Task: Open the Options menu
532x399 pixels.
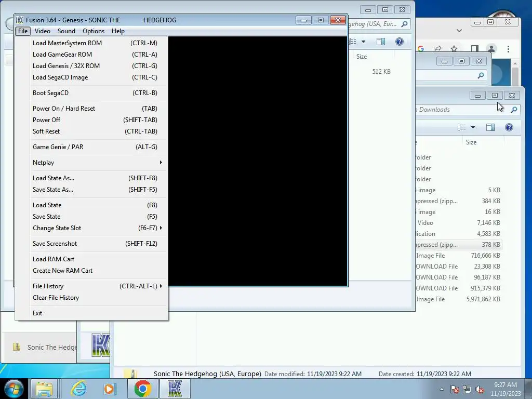Action: tap(94, 31)
